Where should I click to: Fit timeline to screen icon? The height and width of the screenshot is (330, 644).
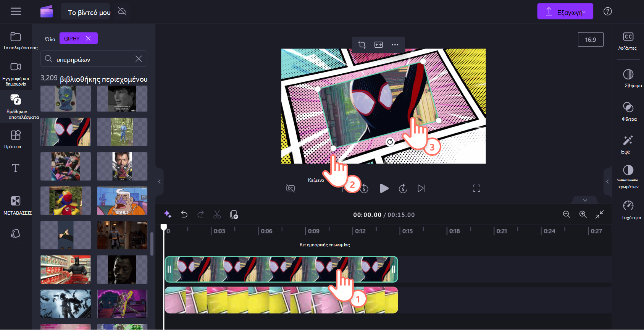click(599, 214)
